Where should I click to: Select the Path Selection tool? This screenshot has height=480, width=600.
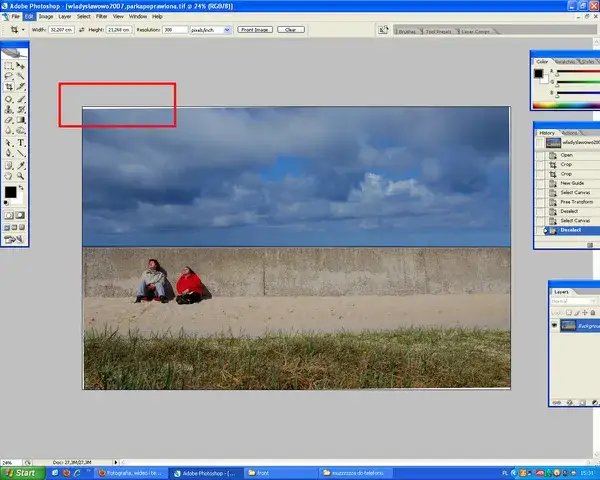click(9, 143)
